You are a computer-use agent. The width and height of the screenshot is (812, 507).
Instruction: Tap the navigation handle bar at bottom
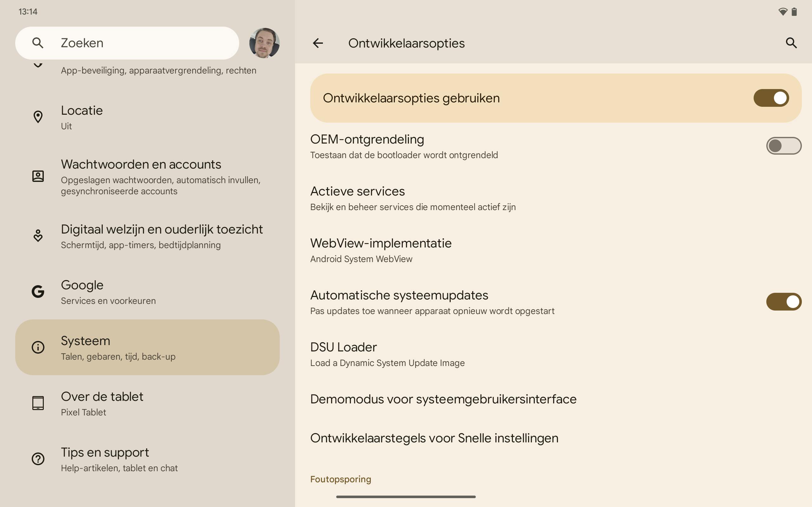[406, 497]
